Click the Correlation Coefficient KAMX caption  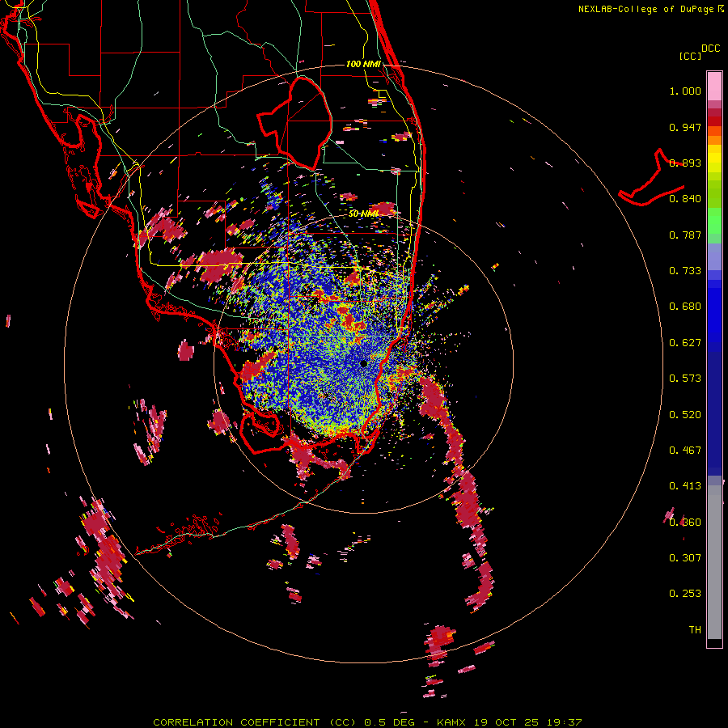367,722
